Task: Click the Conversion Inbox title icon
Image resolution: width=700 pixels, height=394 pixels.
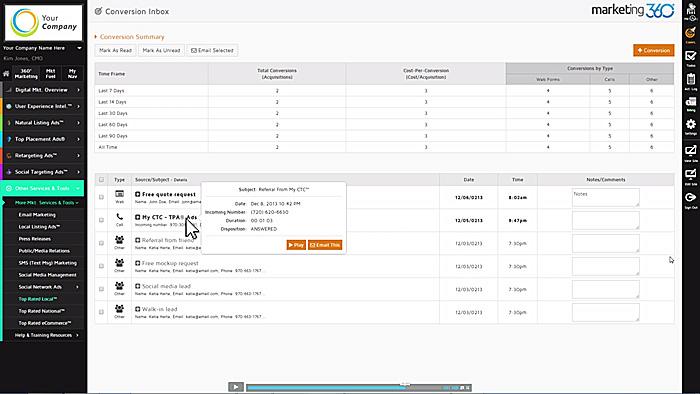Action: pos(98,11)
